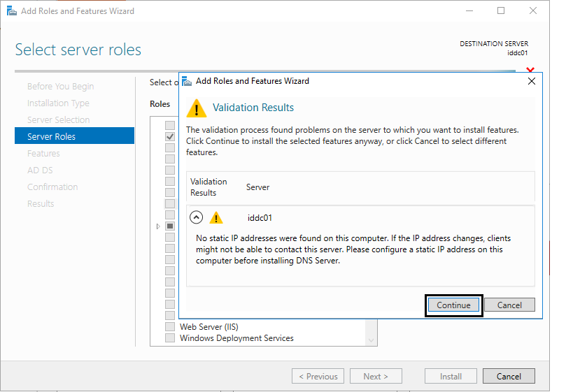573x392 pixels.
Task: Toggle the checked role checkbox
Action: tap(170, 136)
